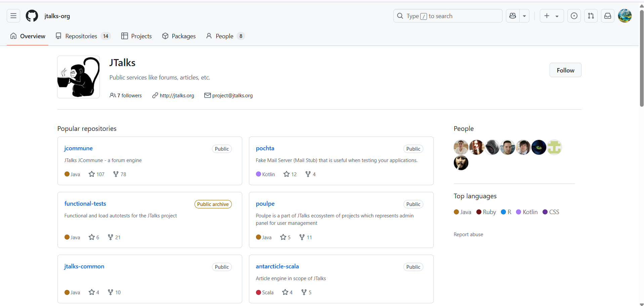This screenshot has height=306, width=644.
Task: Open the green-eye member avatar under People
Action: [x=539, y=147]
